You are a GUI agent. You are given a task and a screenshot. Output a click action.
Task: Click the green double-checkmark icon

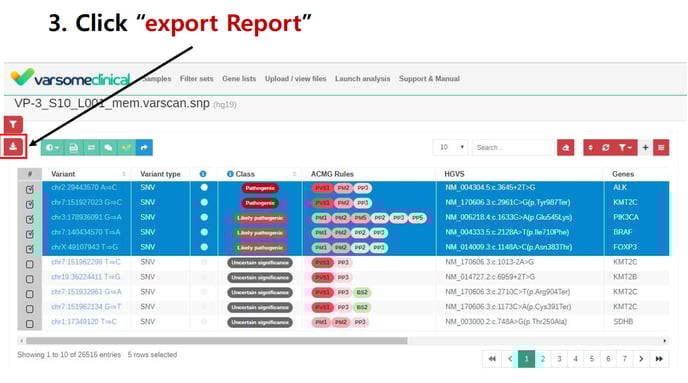coord(126,147)
